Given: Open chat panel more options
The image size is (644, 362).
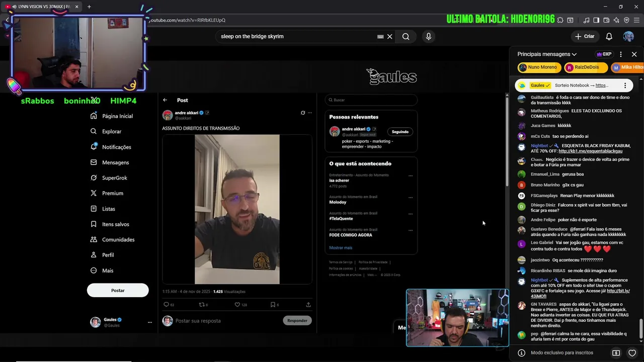Looking at the screenshot, I should [x=621, y=54].
